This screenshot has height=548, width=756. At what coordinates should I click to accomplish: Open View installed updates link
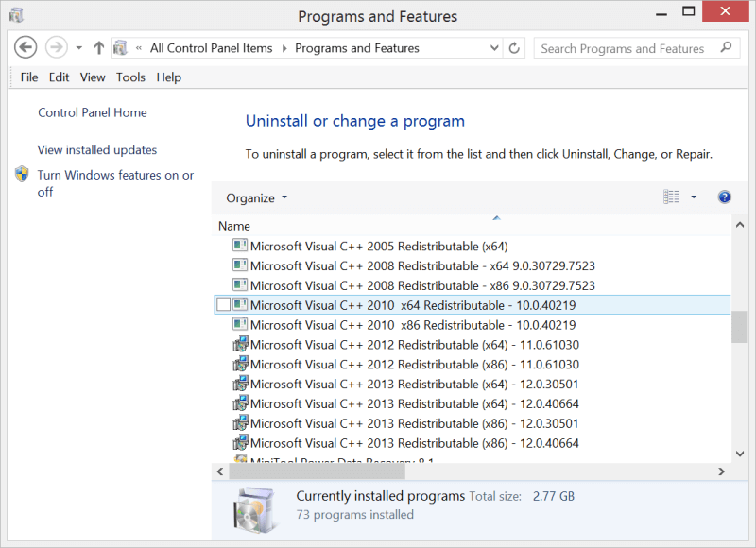[x=97, y=150]
